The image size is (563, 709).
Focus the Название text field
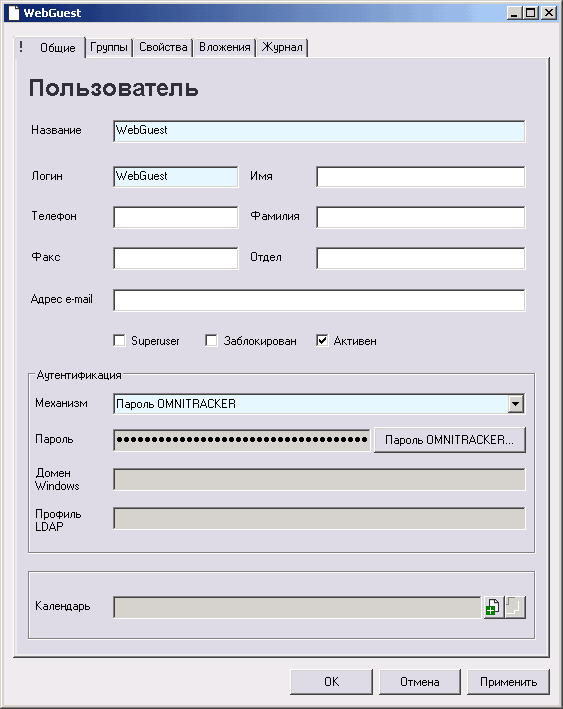click(319, 131)
